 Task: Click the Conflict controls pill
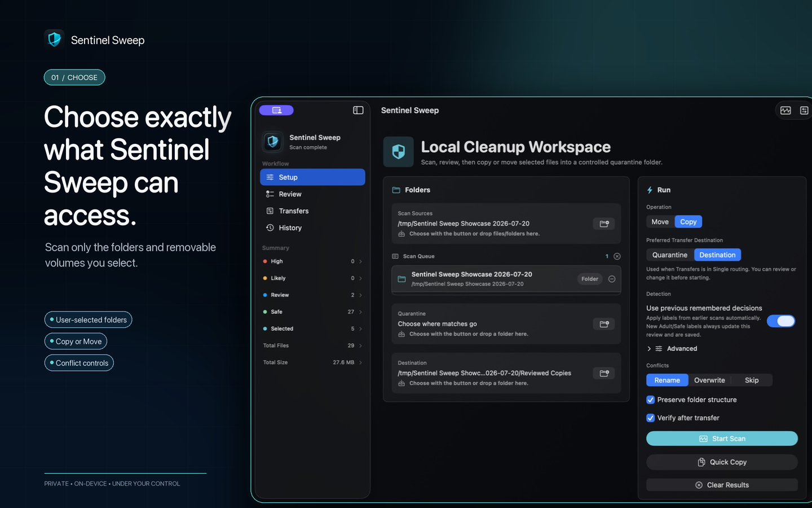pos(79,363)
